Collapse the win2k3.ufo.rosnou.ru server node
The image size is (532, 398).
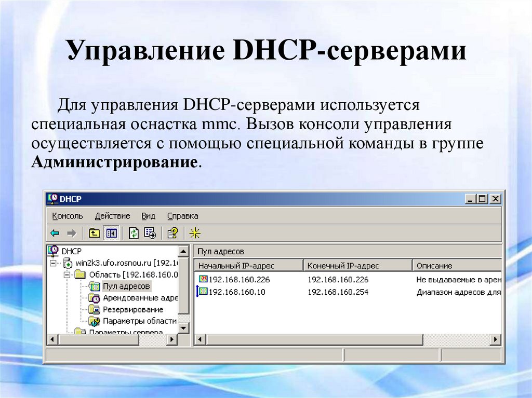point(53,263)
